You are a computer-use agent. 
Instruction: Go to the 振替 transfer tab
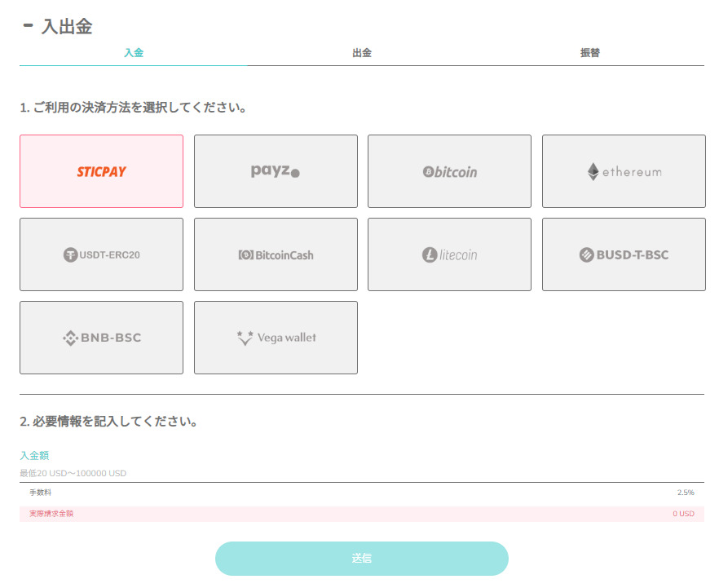coord(589,53)
